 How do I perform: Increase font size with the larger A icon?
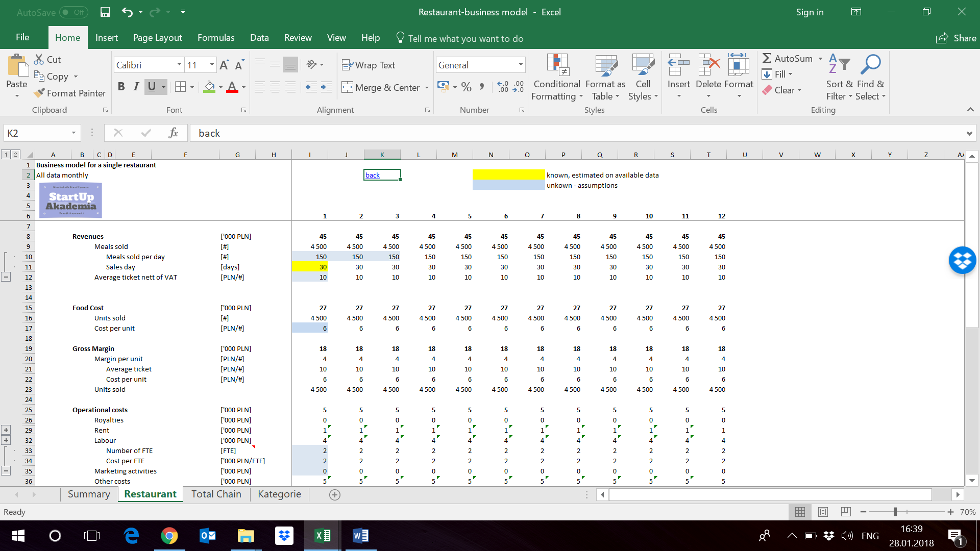[224, 65]
